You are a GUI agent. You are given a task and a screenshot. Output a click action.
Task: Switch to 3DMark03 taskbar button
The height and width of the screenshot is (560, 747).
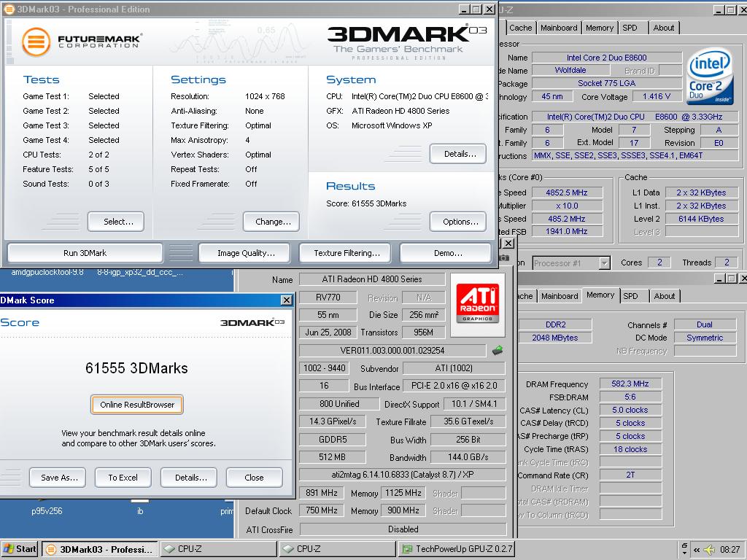[x=100, y=549]
